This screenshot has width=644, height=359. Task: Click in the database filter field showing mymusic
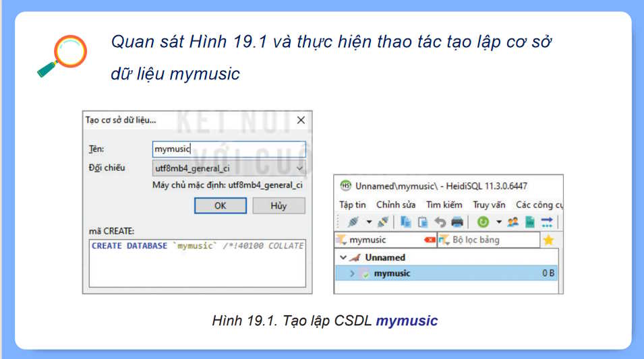386,240
